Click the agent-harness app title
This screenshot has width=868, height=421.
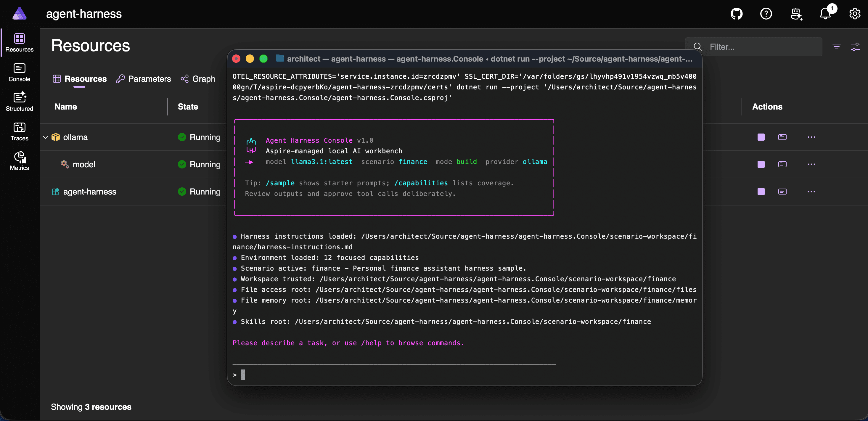tap(84, 14)
